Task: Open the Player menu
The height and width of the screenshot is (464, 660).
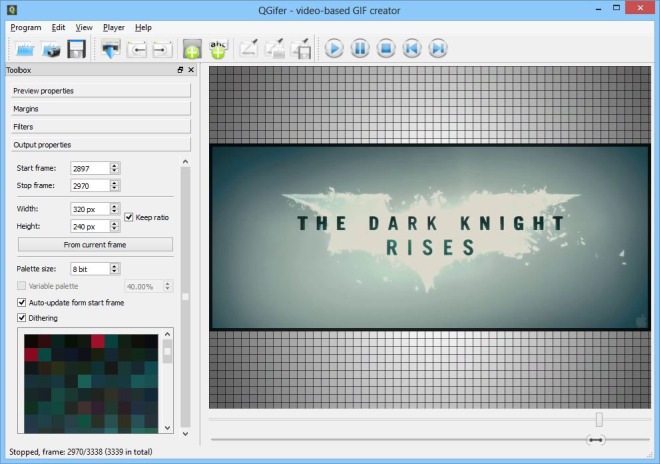Action: click(114, 27)
